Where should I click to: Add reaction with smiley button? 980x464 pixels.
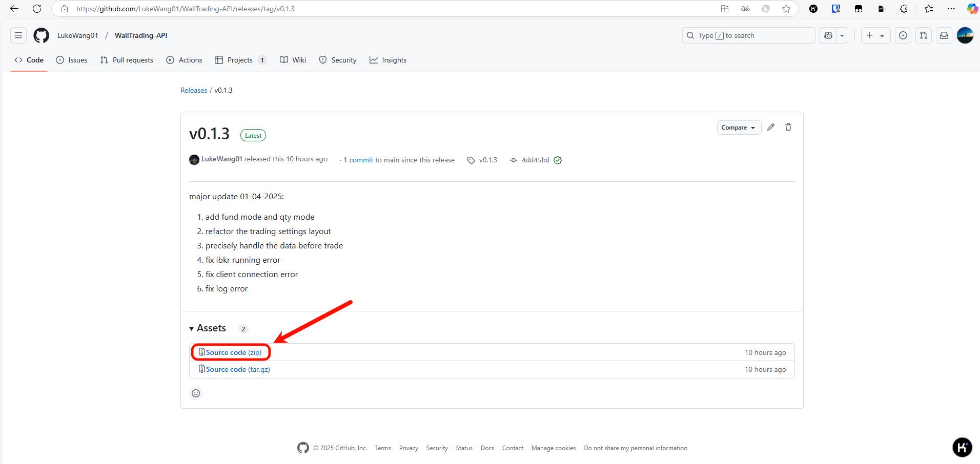pyautogui.click(x=196, y=393)
